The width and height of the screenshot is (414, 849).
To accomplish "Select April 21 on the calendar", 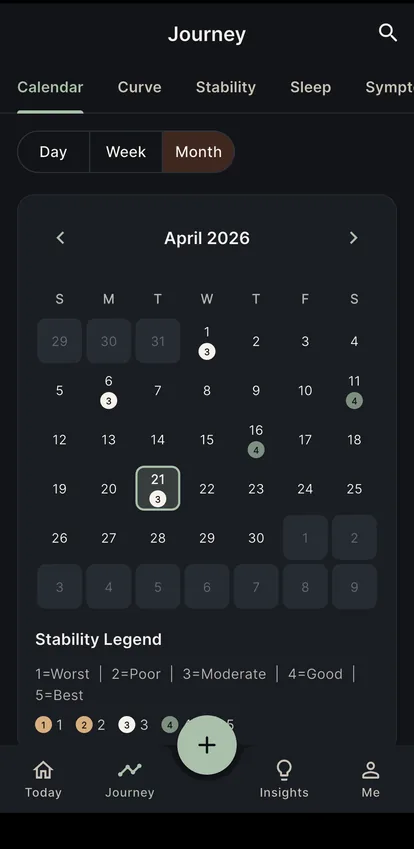I will click(157, 488).
